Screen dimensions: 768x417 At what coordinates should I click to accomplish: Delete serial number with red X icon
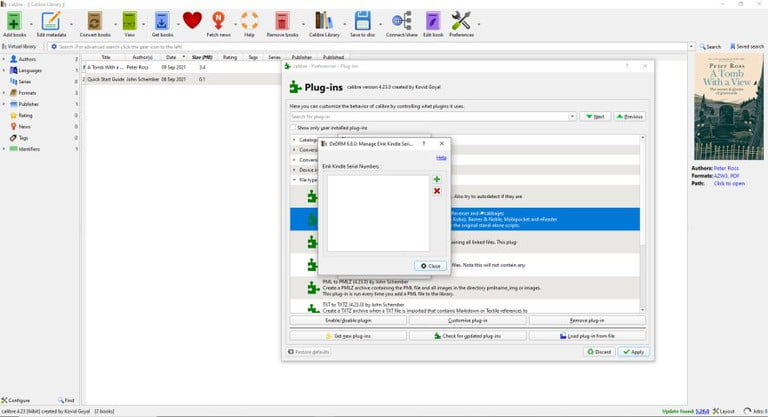[x=437, y=191]
